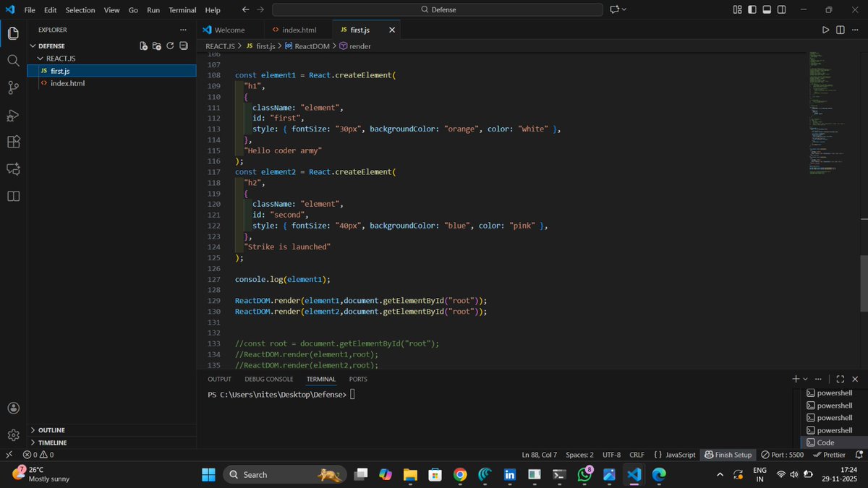Open the Terminal menu
868x488 pixels.
point(182,9)
